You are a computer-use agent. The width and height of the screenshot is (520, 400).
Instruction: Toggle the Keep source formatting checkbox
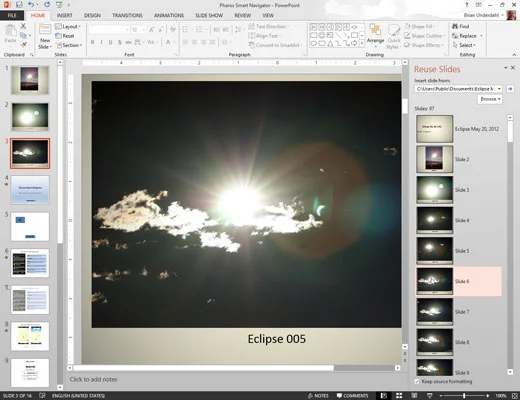pos(417,381)
